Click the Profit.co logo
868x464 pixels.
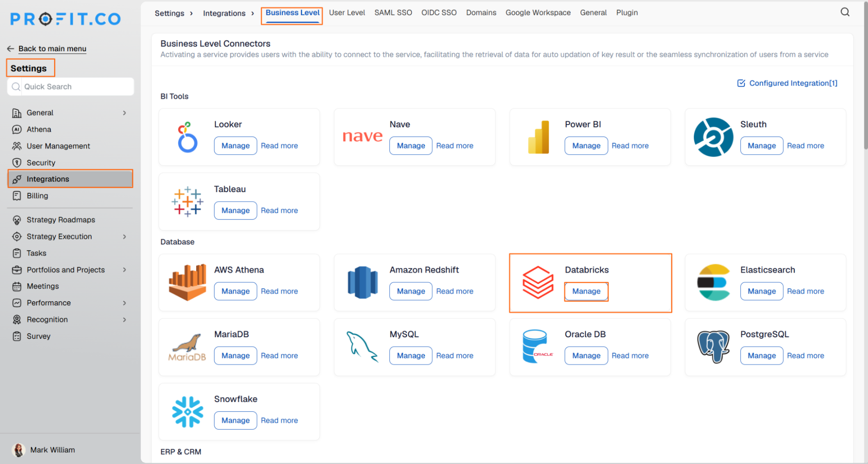click(x=66, y=19)
